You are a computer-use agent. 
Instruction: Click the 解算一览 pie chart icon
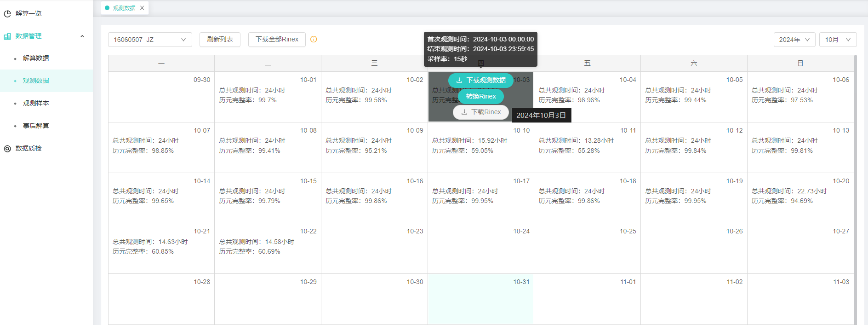tap(7, 14)
